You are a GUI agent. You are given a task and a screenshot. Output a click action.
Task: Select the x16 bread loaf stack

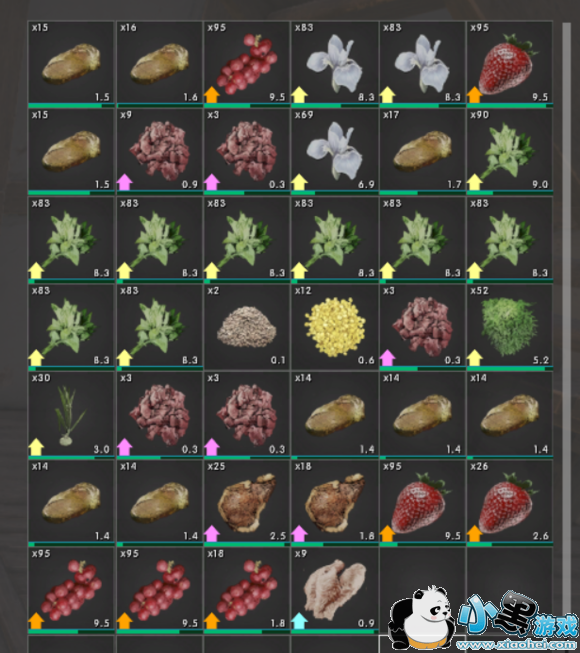click(x=159, y=62)
